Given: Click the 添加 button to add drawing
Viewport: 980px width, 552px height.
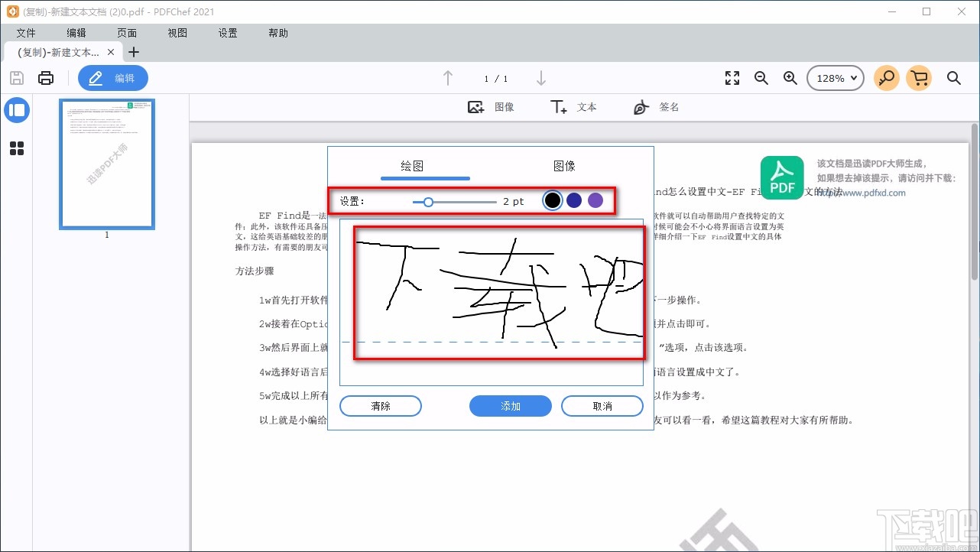Looking at the screenshot, I should (x=510, y=406).
